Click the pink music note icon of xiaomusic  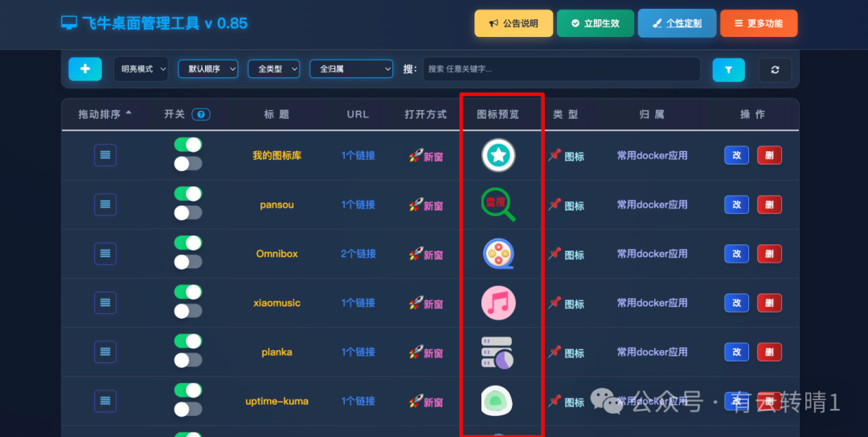498,303
